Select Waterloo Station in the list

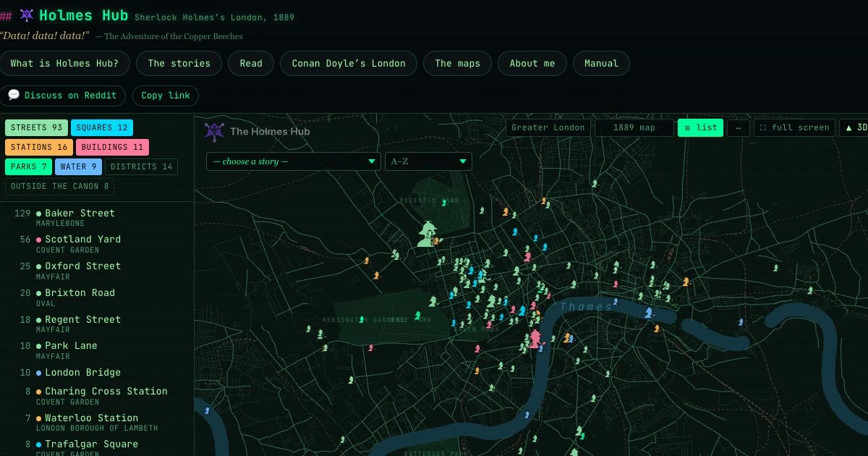[x=97, y=423]
